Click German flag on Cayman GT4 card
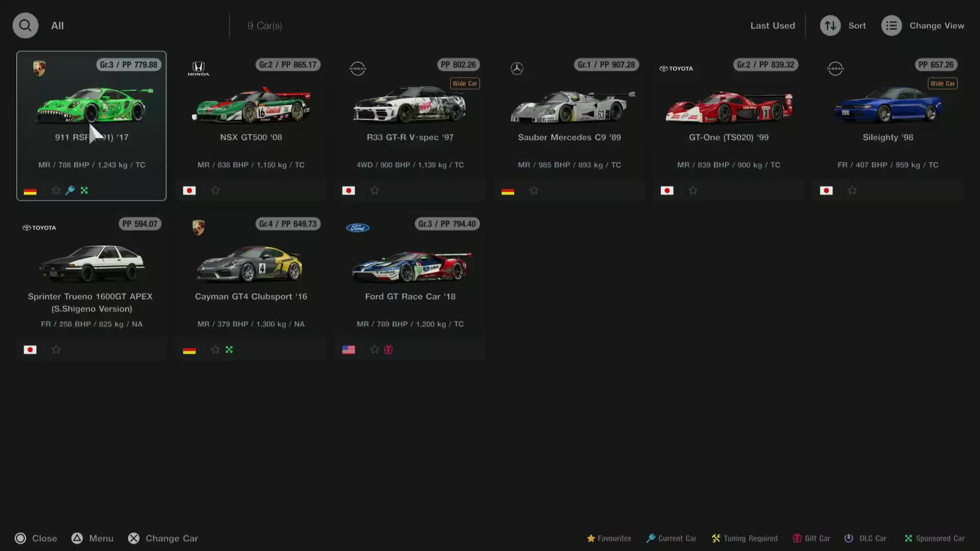 click(x=189, y=350)
